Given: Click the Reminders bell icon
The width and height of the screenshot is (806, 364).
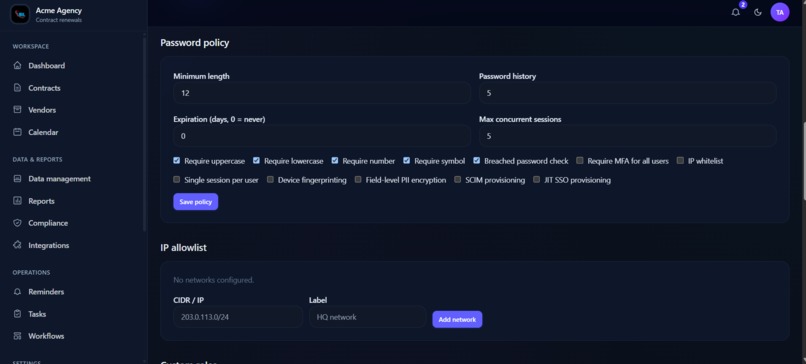Looking at the screenshot, I should coord(17,292).
